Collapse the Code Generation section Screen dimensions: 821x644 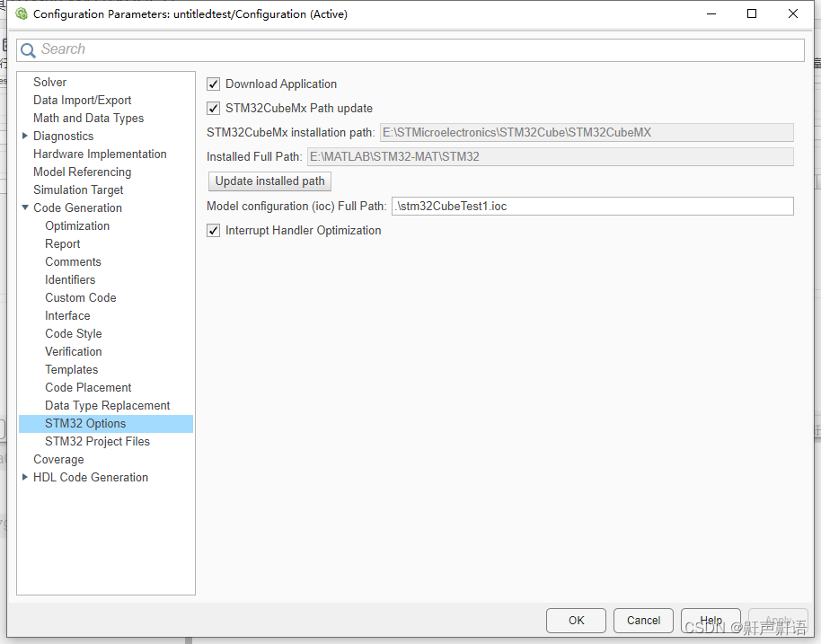tap(25, 207)
